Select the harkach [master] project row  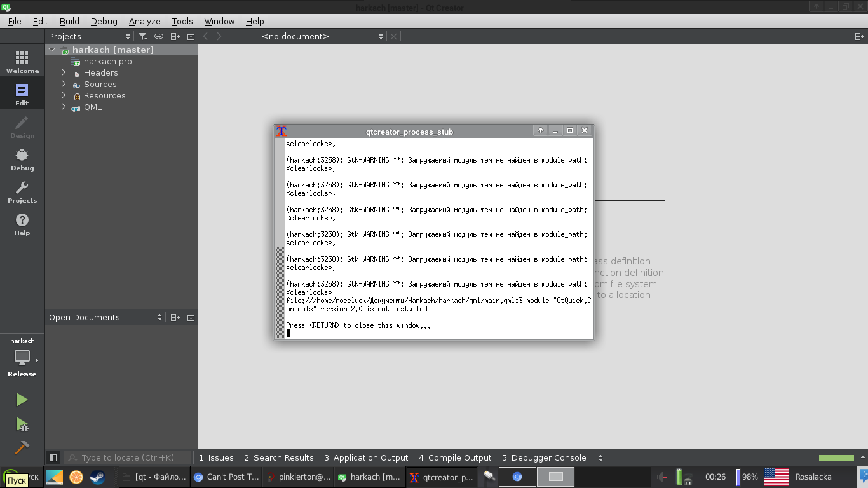pos(121,50)
